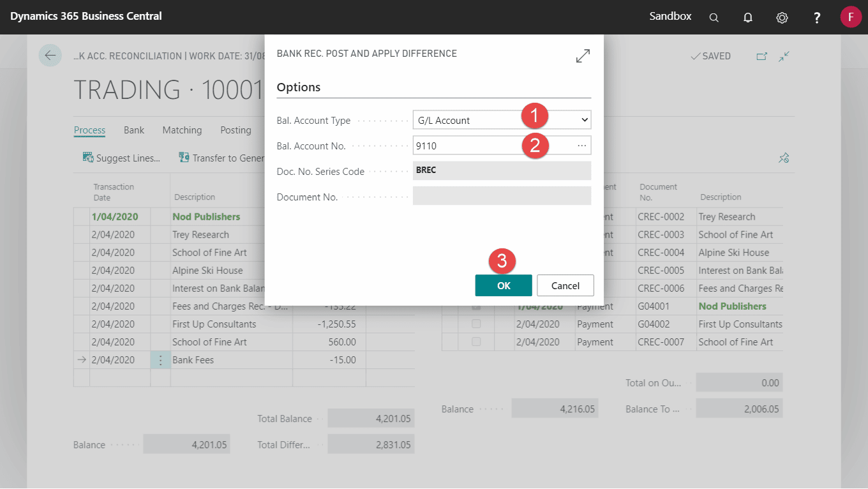
Task: Click the -15.00 amount cell
Action: (x=329, y=360)
